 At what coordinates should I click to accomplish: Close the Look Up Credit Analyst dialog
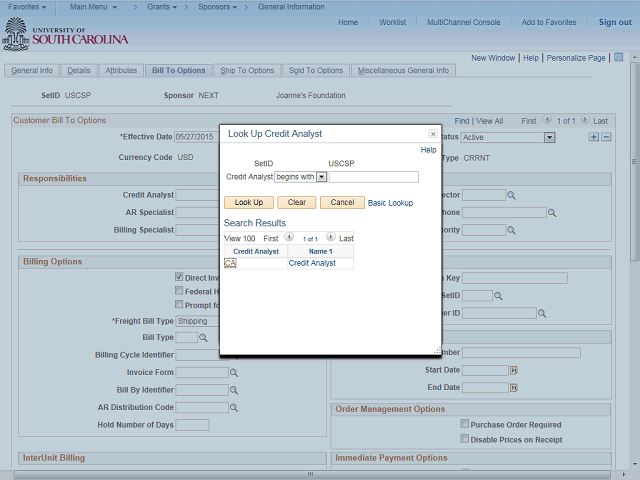coord(433,133)
